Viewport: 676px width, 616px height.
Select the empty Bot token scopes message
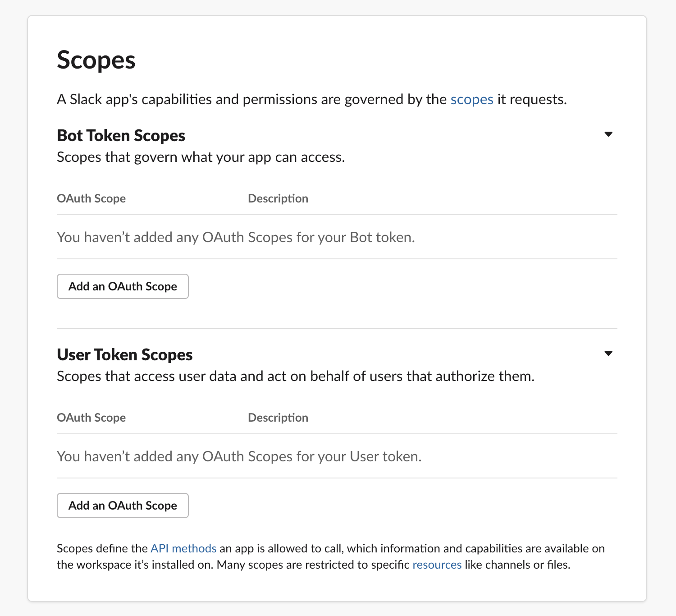[x=236, y=237]
